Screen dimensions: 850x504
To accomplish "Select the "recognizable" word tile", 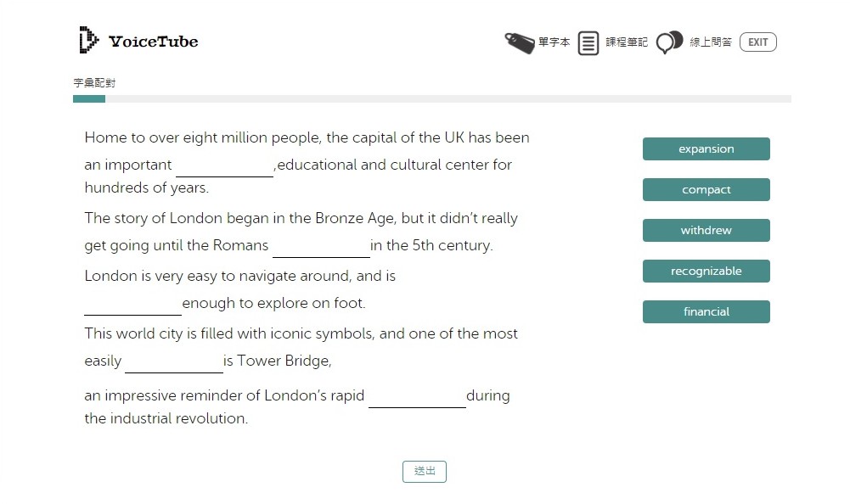I will (x=706, y=272).
